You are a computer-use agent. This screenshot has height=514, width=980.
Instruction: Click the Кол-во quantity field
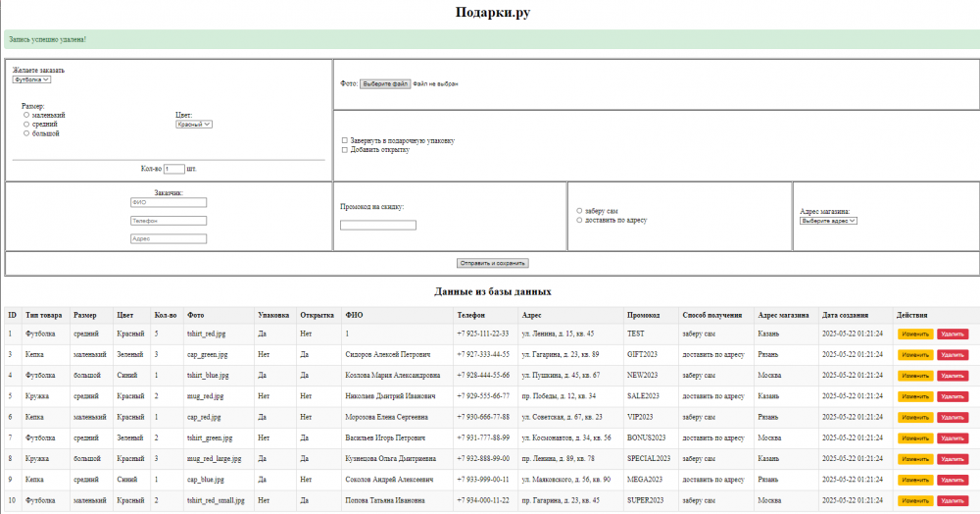click(x=174, y=169)
